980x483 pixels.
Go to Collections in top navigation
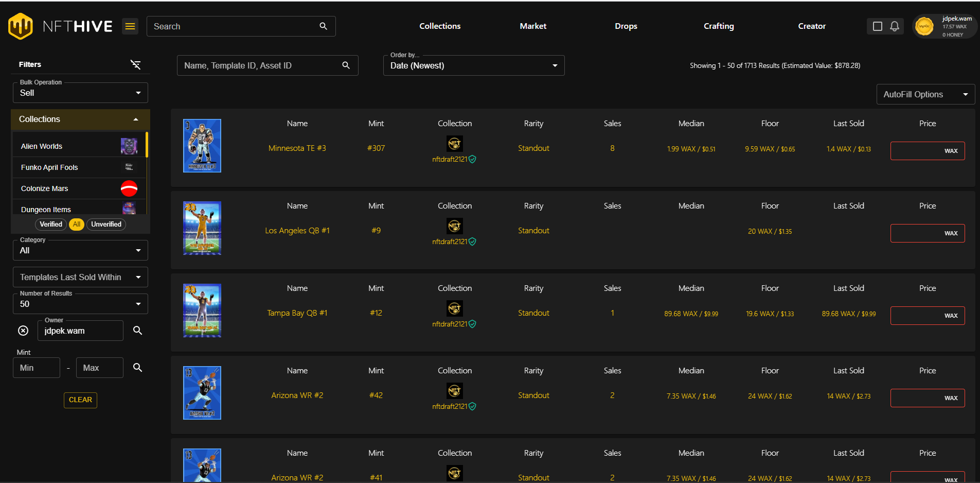[x=440, y=26]
